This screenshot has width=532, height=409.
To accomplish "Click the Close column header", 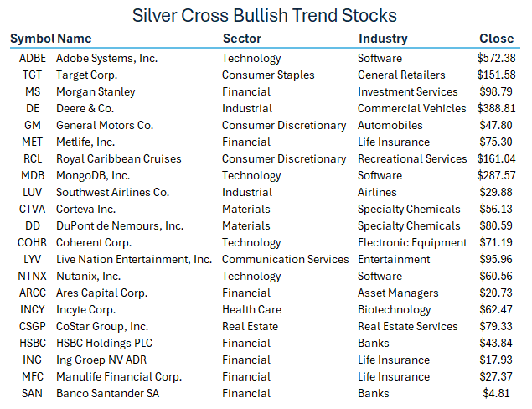I will point(496,39).
